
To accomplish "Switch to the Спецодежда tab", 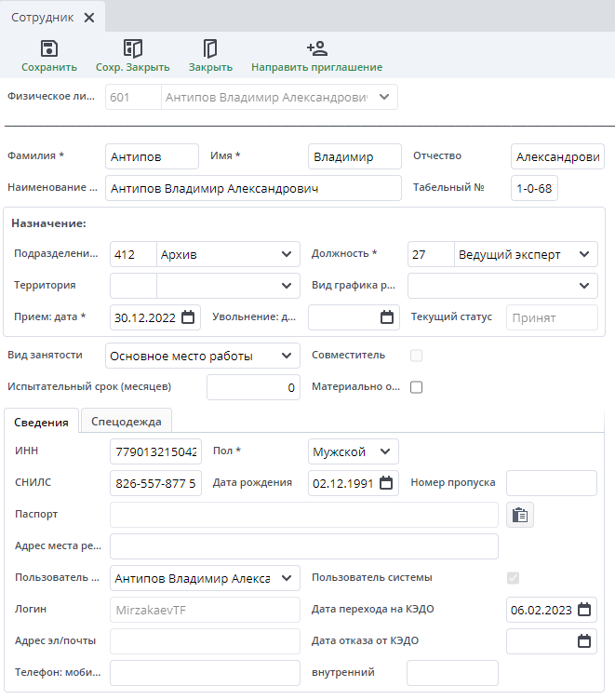I will (x=127, y=422).
